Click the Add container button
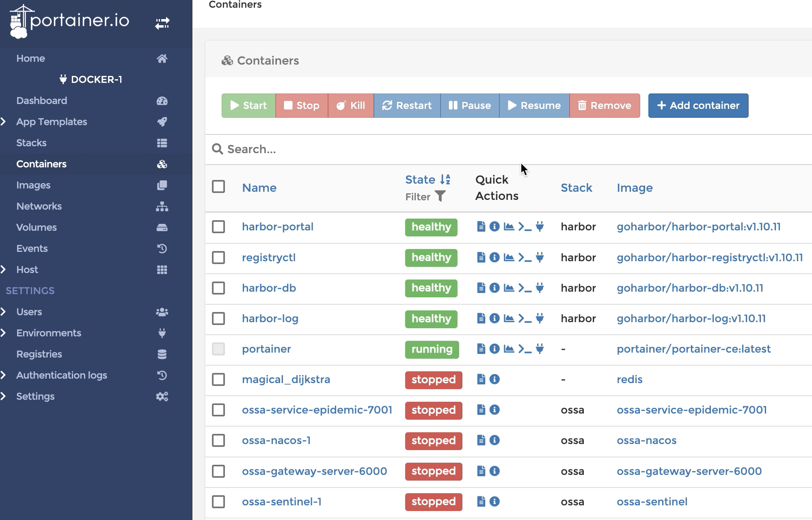 698,106
